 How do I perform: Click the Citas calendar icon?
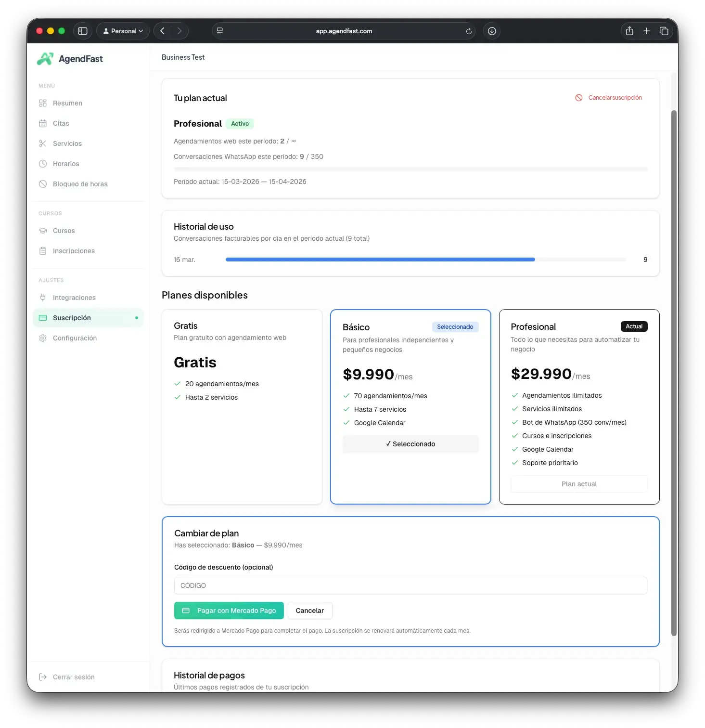pyautogui.click(x=43, y=123)
